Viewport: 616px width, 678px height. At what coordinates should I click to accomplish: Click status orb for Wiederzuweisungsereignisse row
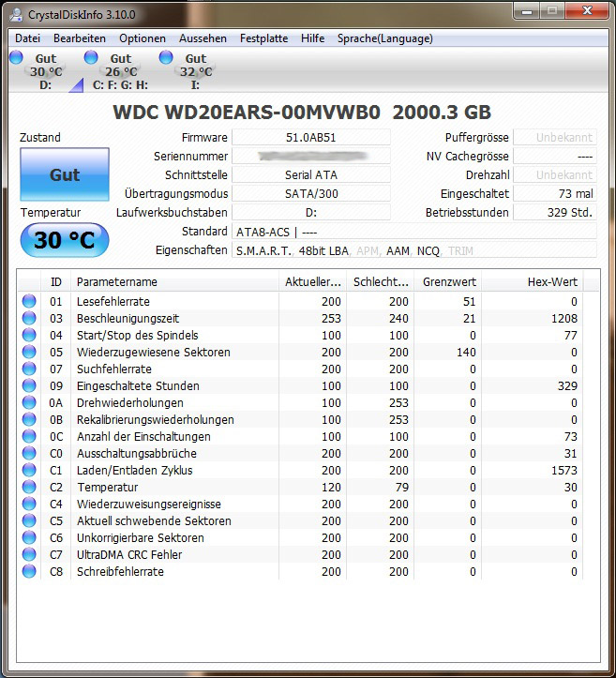[x=29, y=504]
